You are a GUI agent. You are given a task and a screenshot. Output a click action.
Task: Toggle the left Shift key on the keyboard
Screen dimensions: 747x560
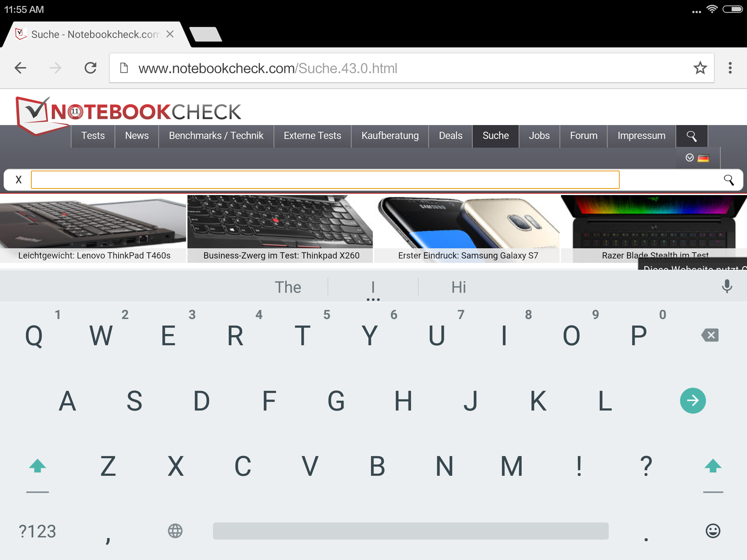pyautogui.click(x=37, y=466)
